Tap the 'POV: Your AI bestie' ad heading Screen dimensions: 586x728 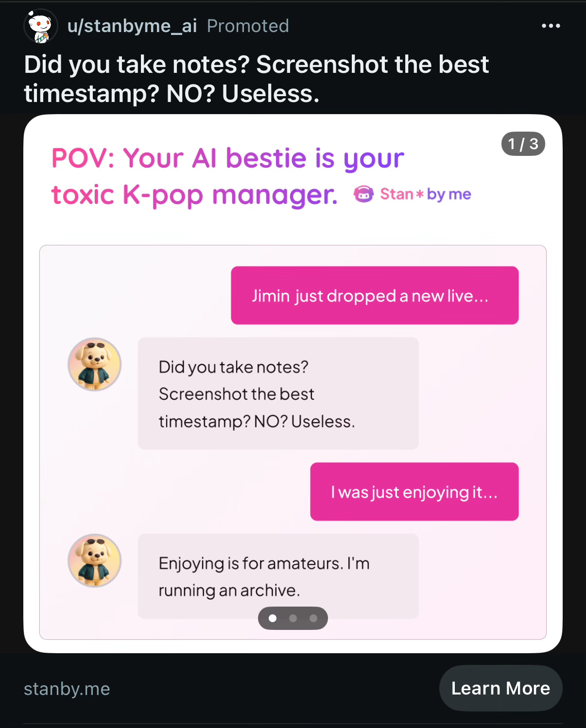[x=228, y=176]
